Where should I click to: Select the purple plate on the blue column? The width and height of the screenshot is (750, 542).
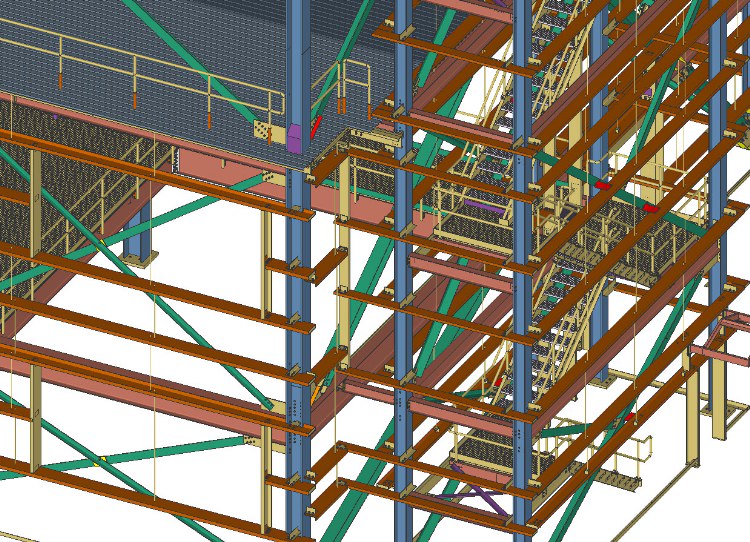tap(295, 137)
